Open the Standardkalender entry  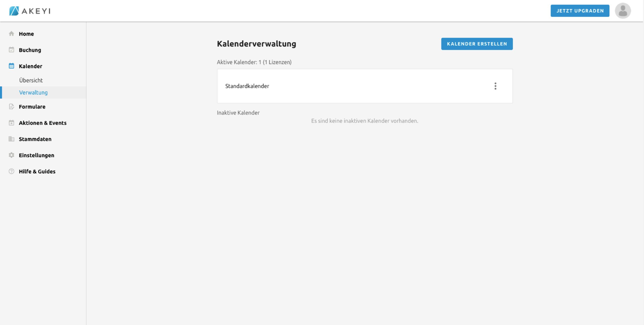pos(247,86)
